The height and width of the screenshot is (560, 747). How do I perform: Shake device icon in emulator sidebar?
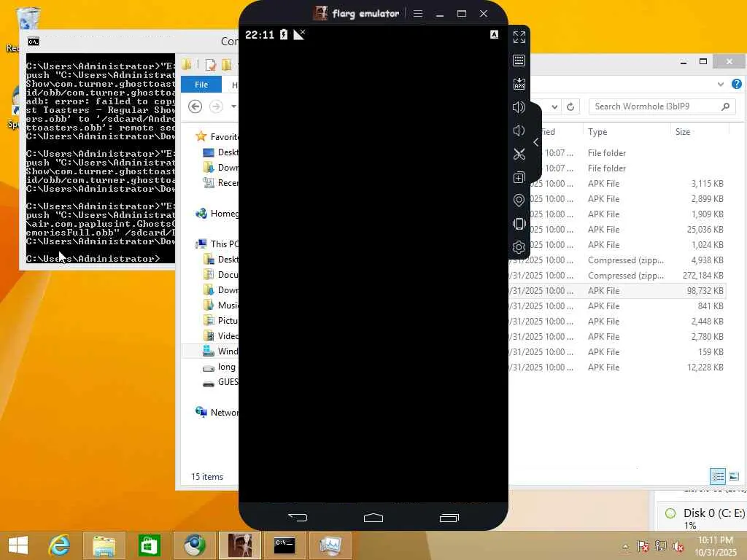[x=519, y=224]
